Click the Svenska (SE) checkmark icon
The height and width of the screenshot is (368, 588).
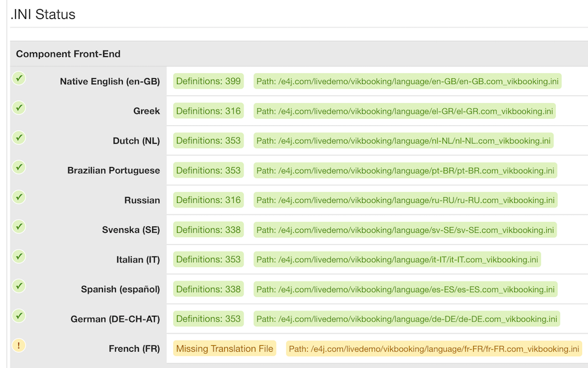click(19, 226)
